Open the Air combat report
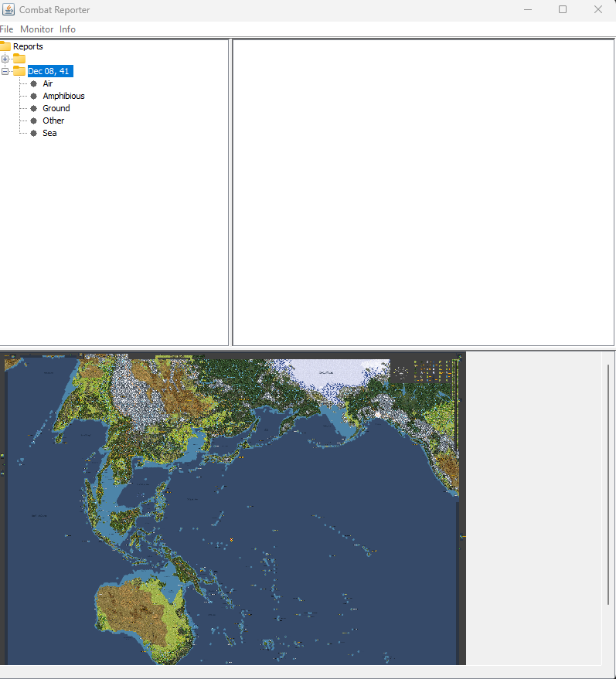Image resolution: width=616 pixels, height=679 pixels. (48, 83)
